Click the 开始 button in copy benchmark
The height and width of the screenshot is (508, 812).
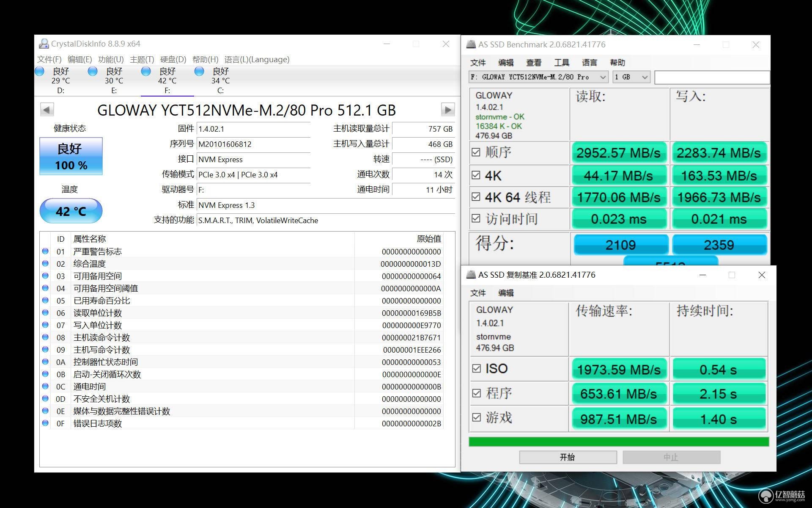(x=568, y=457)
